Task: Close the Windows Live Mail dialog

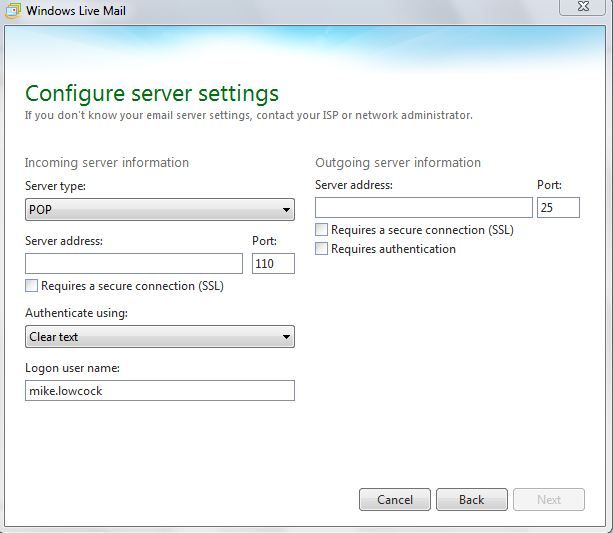Action: [583, 7]
